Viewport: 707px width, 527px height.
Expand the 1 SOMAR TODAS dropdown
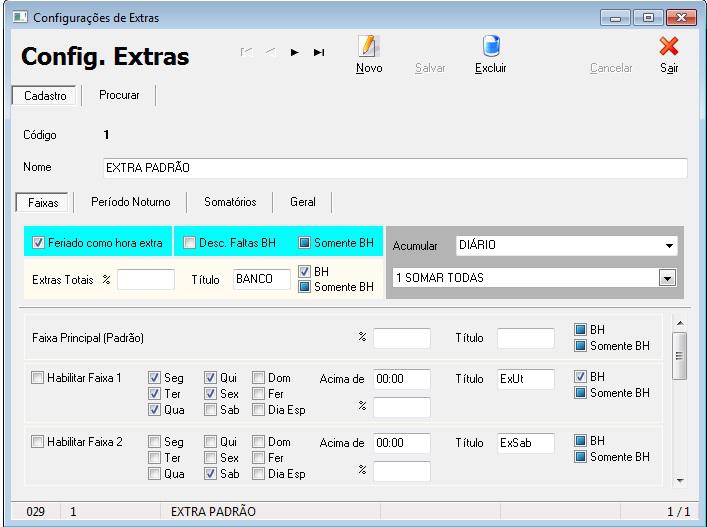tap(668, 278)
